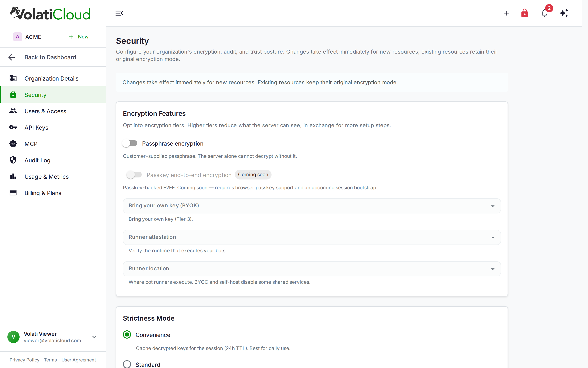Select the Convenience strictness radio button
This screenshot has height=368, width=588.
click(127, 335)
